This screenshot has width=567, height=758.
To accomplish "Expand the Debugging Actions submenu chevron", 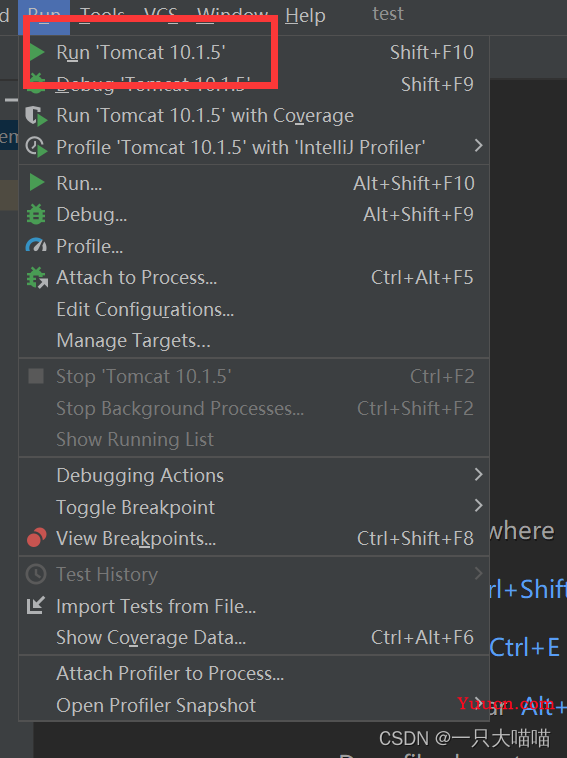I will [x=478, y=474].
